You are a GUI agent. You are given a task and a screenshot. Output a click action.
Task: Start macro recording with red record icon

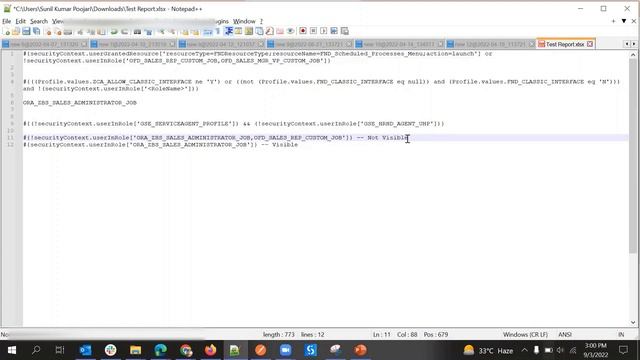click(303, 31)
